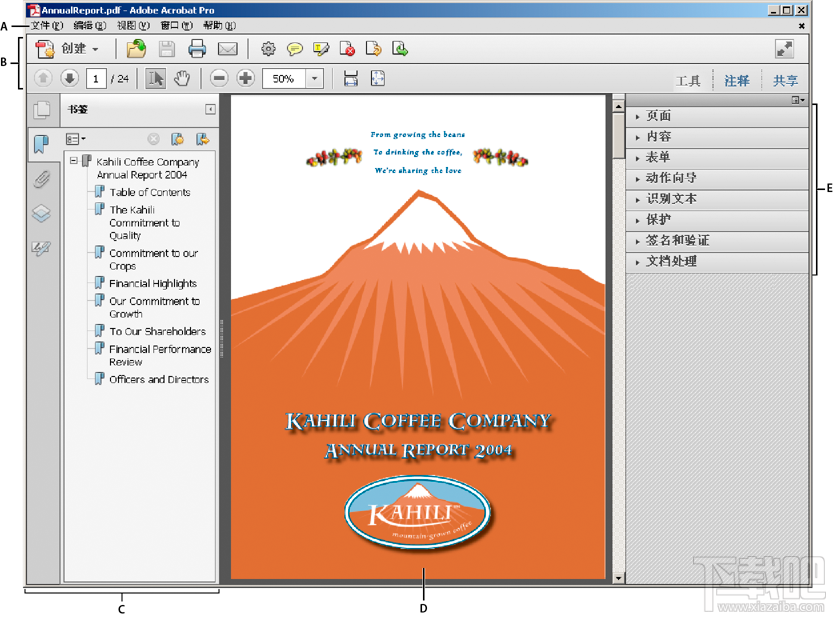Click the 共享 button
Screen dimensions: 833x617
[785, 80]
